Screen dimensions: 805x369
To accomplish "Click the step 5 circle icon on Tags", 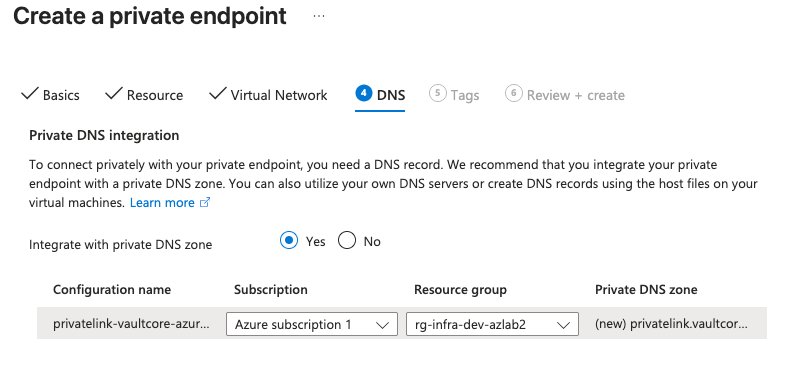I will point(437,93).
